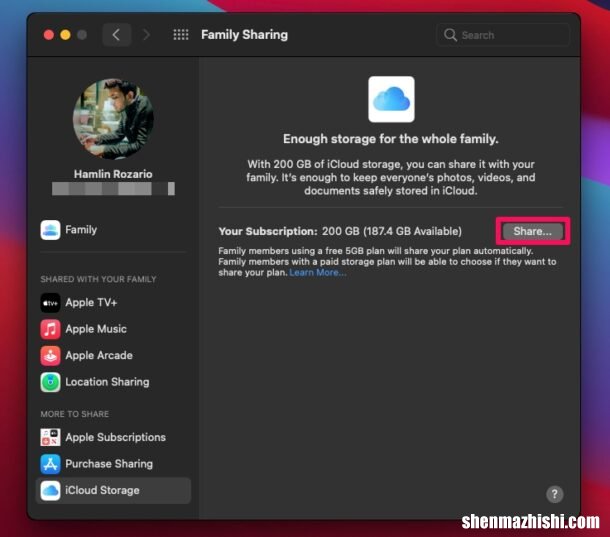Viewport: 610px width, 537px height.
Task: Open Apple Subscriptions label
Action: 116,437
